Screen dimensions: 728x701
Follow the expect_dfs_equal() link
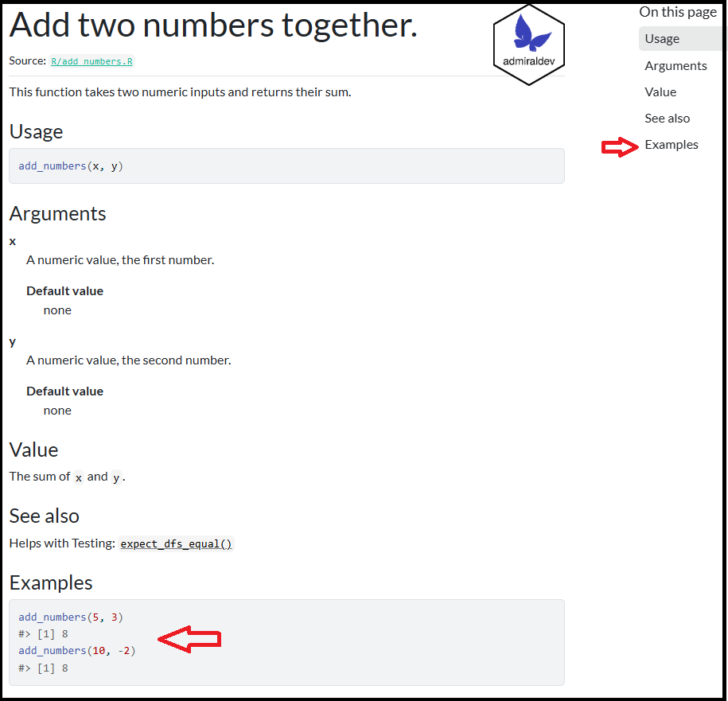tap(176, 544)
